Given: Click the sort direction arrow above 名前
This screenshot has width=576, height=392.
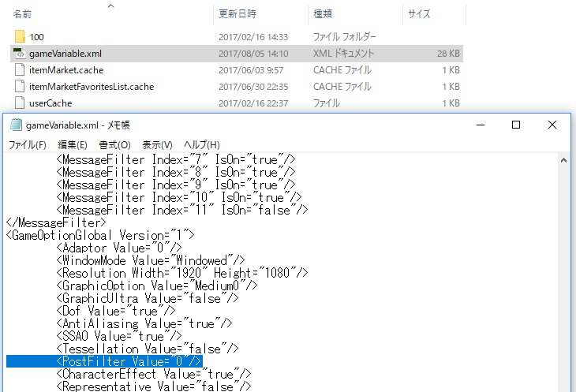Looking at the screenshot, I should point(110,6).
